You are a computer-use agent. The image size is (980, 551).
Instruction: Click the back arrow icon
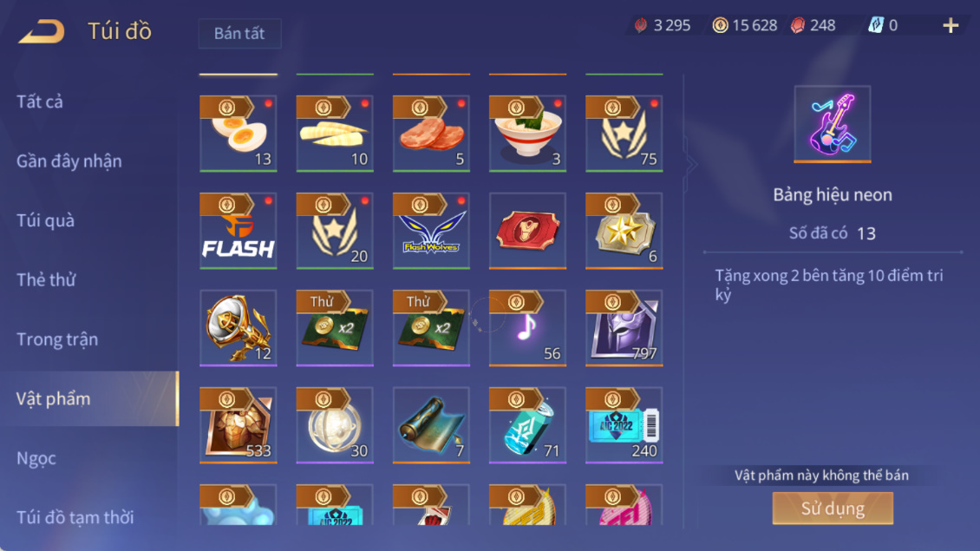42,31
